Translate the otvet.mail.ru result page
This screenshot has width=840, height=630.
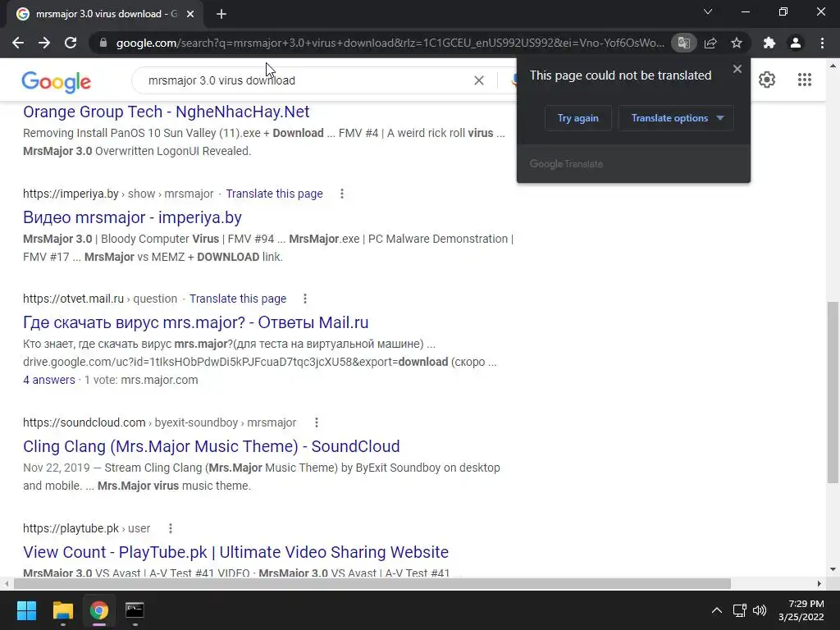coord(238,299)
